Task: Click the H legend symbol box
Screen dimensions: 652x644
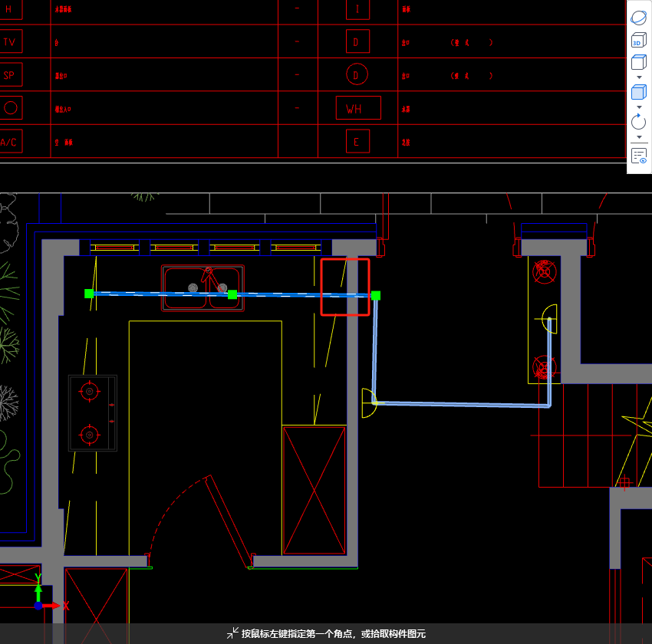Action: tap(10, 9)
